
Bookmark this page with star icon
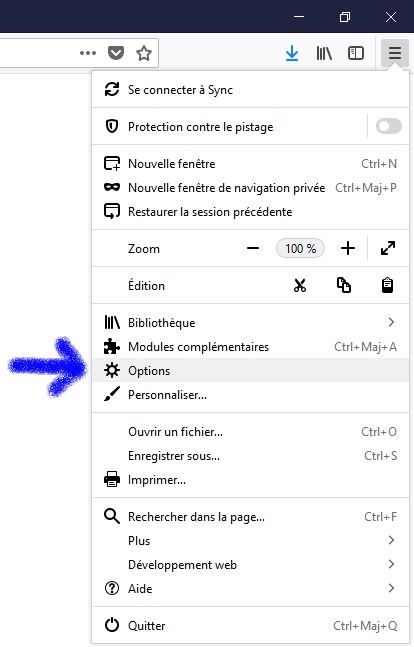(x=144, y=53)
